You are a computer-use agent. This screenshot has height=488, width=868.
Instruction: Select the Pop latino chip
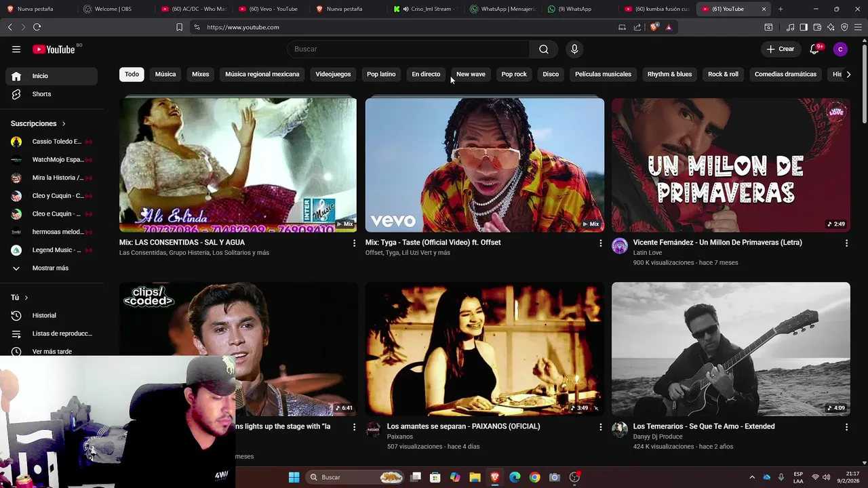(x=381, y=75)
